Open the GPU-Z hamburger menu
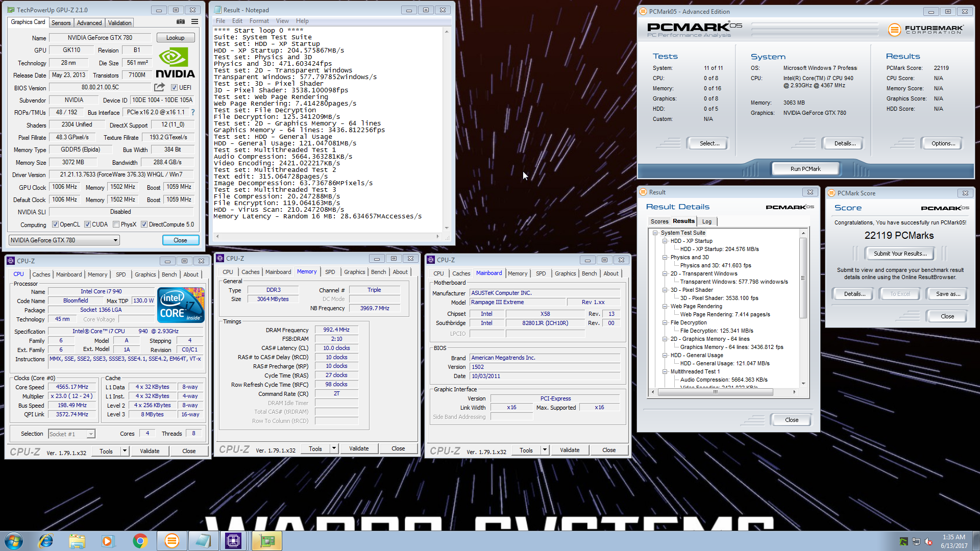This screenshot has height=551, width=980. 194,22
